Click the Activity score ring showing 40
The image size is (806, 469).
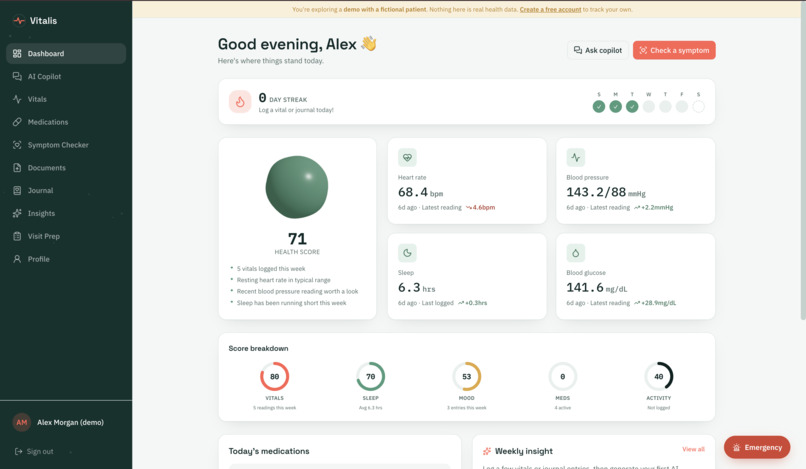pos(658,376)
